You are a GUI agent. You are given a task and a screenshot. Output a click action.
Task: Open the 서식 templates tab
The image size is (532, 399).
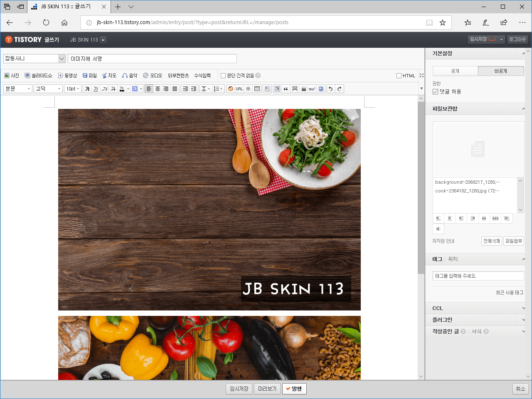click(476, 332)
